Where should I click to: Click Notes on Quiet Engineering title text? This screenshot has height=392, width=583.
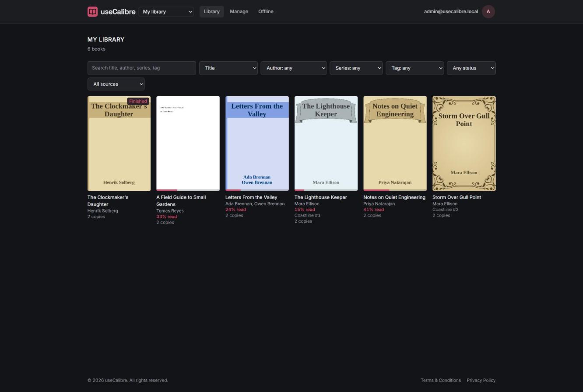tap(394, 197)
